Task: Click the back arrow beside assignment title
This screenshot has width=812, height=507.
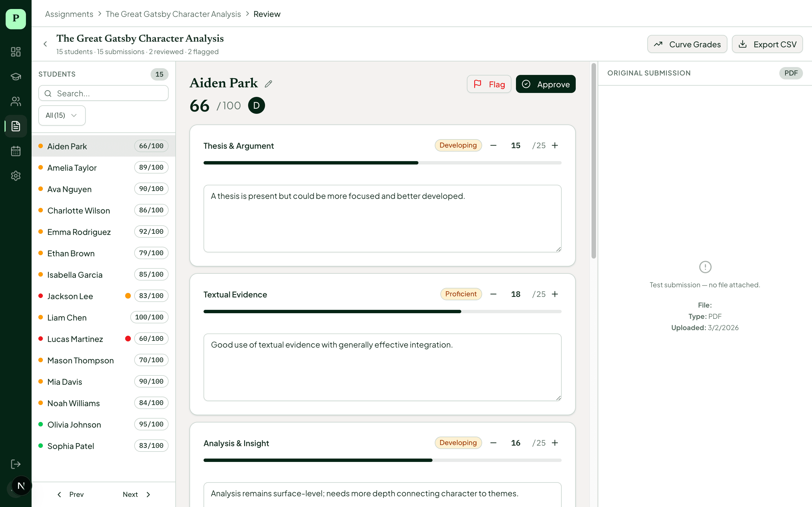Action: [45, 44]
